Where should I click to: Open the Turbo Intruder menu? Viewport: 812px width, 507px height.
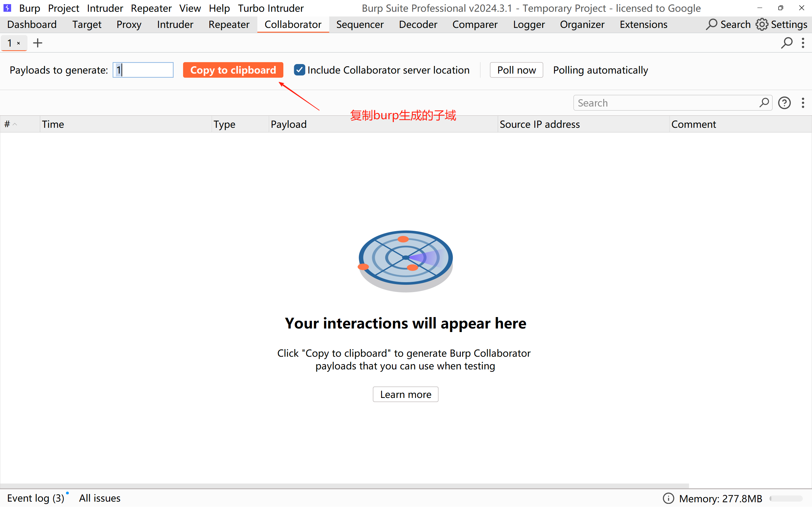click(x=270, y=8)
